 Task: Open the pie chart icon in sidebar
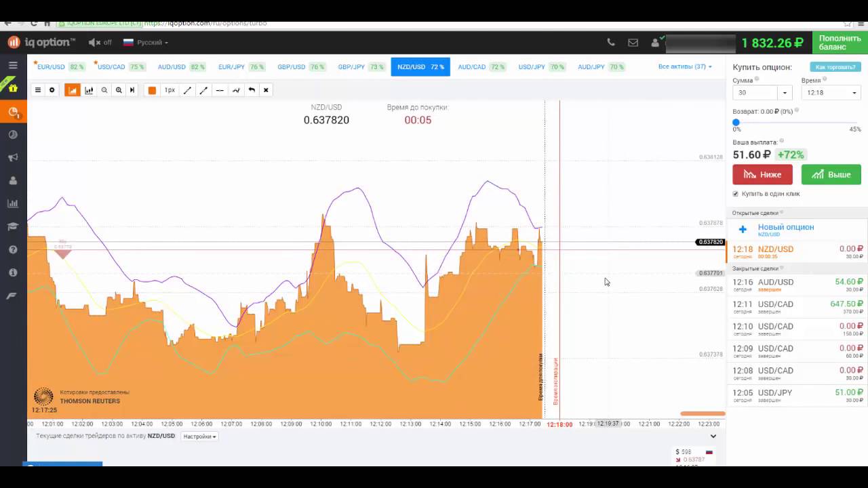point(13,135)
